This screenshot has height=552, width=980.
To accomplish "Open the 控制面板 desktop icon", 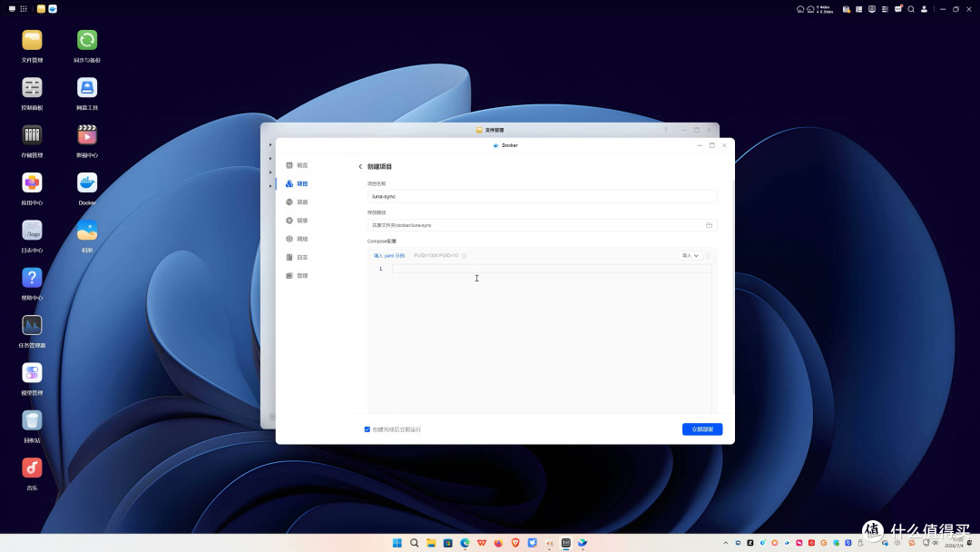I will 32,87.
